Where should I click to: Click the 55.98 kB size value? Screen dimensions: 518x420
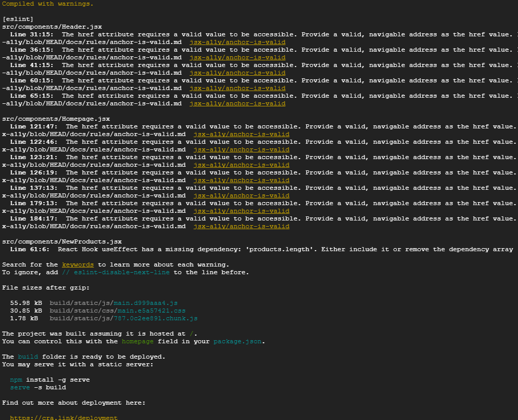26,303
